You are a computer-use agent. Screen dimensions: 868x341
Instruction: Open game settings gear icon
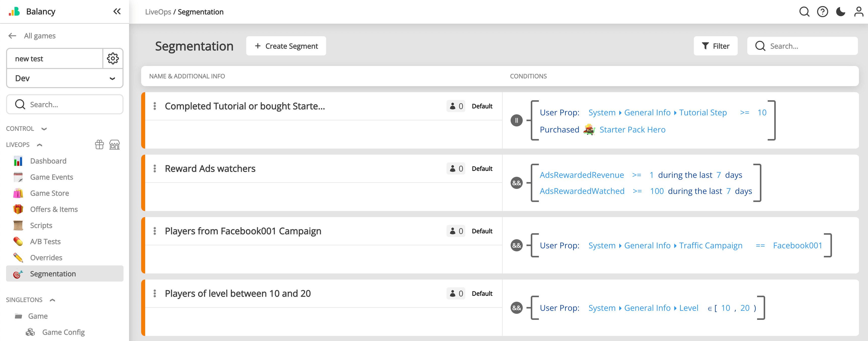click(x=113, y=59)
